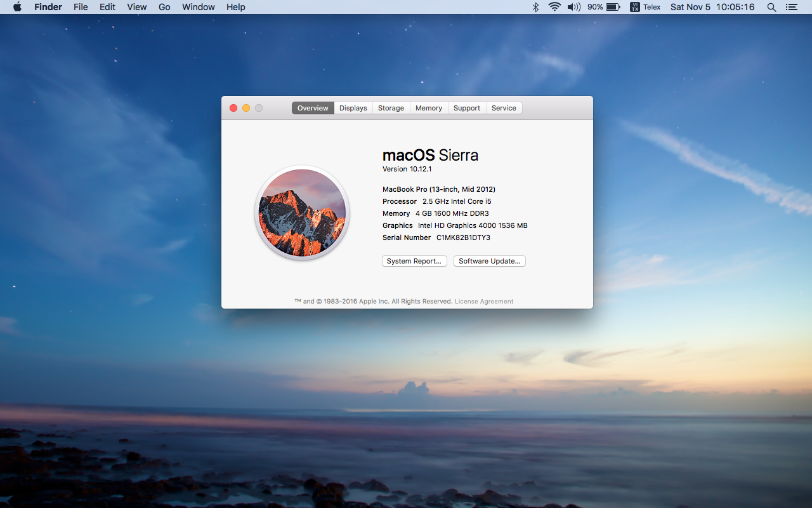Open the License Agreement link
Screen dimensions: 812x508
pyautogui.click(x=484, y=302)
